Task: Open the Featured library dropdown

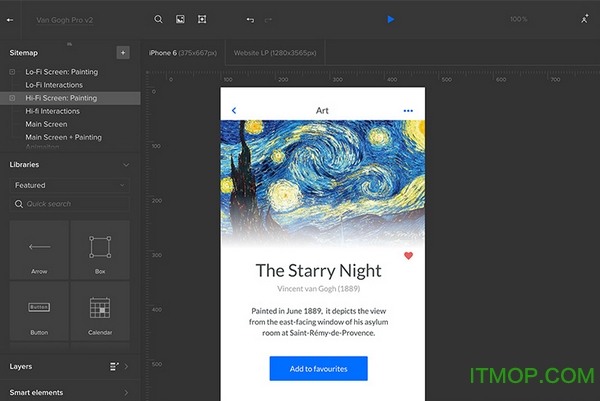Action: click(x=69, y=185)
